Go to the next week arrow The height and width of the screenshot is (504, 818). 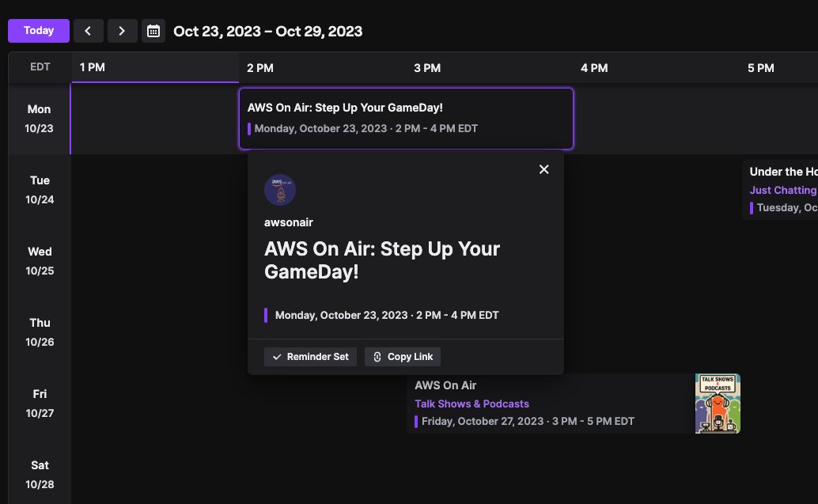tap(122, 31)
